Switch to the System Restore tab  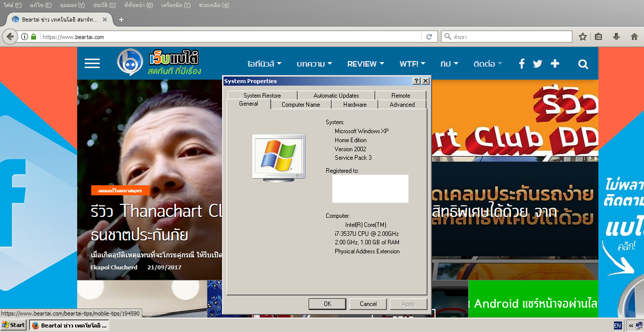[x=262, y=95]
